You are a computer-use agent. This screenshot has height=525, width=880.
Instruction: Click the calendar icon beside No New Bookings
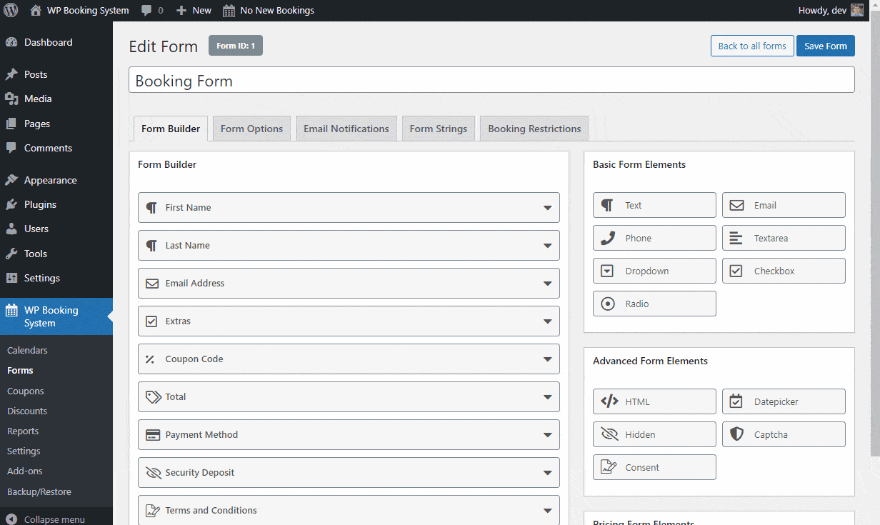pos(229,11)
